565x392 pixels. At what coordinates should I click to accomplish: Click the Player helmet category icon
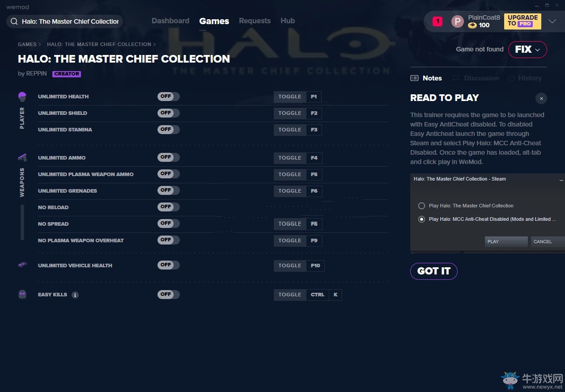[x=22, y=97]
